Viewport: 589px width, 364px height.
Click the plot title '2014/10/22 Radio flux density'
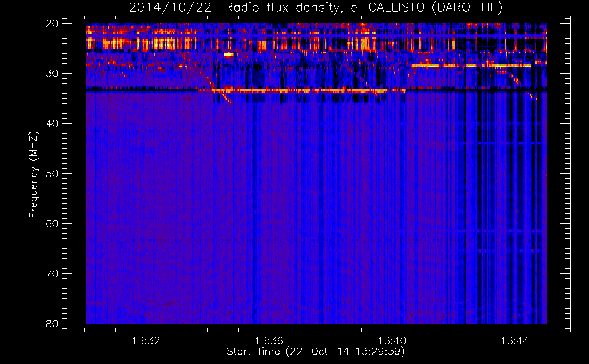pyautogui.click(x=316, y=7)
